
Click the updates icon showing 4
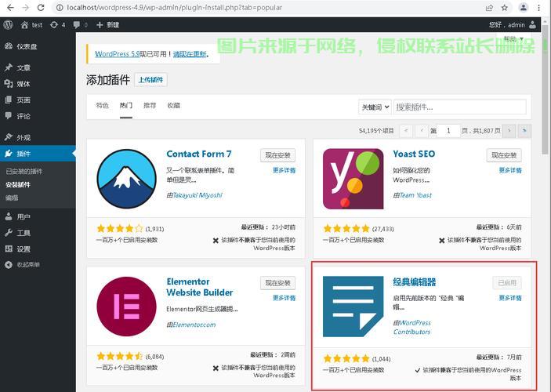click(59, 25)
